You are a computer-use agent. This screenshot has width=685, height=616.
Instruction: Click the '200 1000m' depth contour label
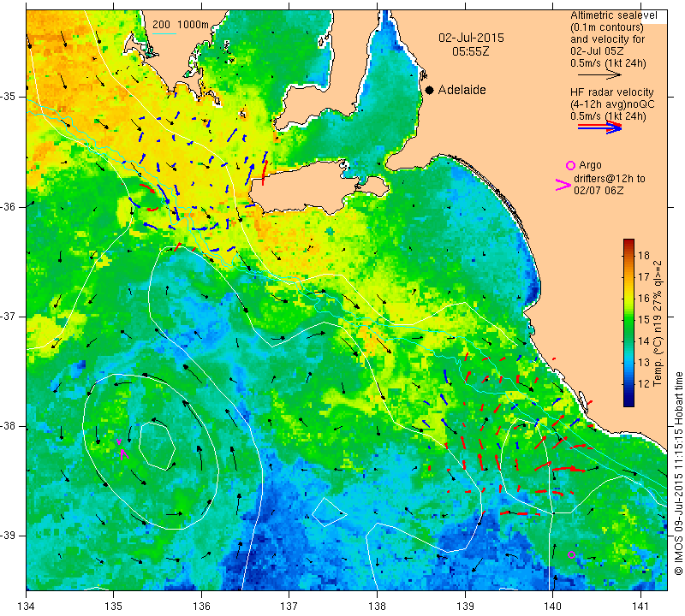(x=181, y=25)
